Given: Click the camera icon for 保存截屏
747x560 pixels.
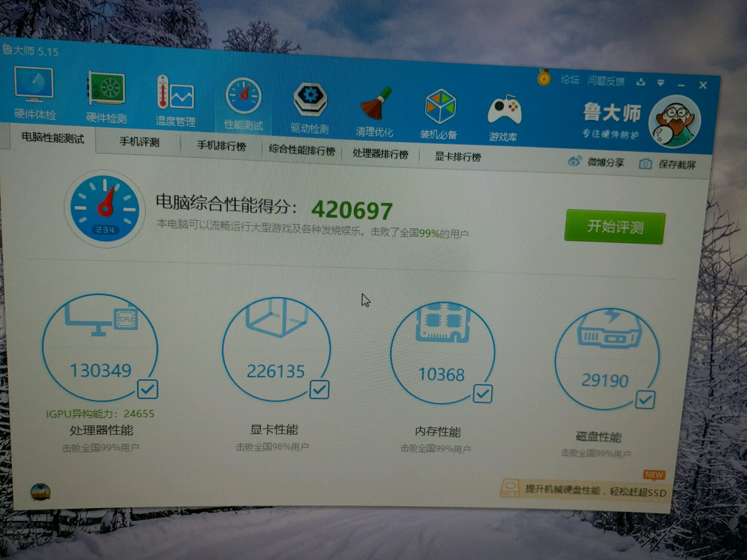Looking at the screenshot, I should point(645,164).
